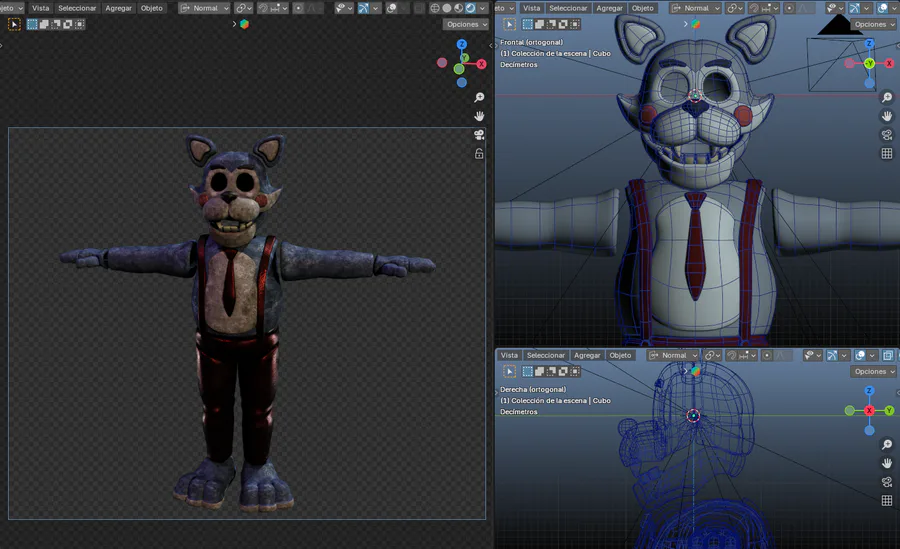Toggle proportional editing in left viewport

(298, 8)
